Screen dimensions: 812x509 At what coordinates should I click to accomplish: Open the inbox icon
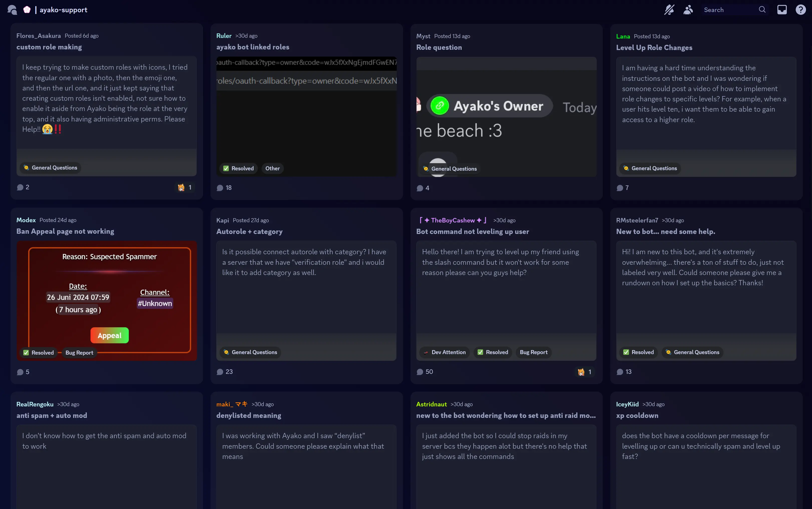point(782,10)
